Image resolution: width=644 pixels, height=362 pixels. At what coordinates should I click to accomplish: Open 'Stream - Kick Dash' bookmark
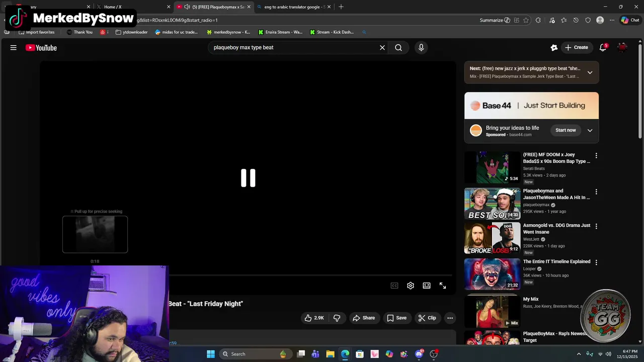tap(332, 32)
